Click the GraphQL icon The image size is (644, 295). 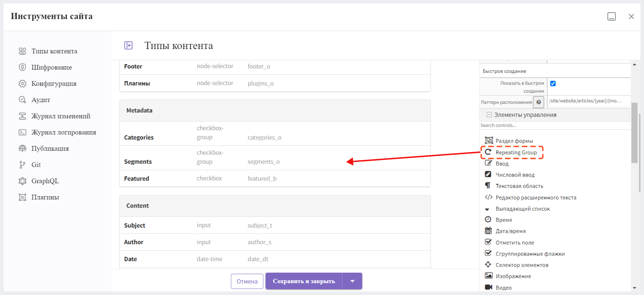pos(22,181)
